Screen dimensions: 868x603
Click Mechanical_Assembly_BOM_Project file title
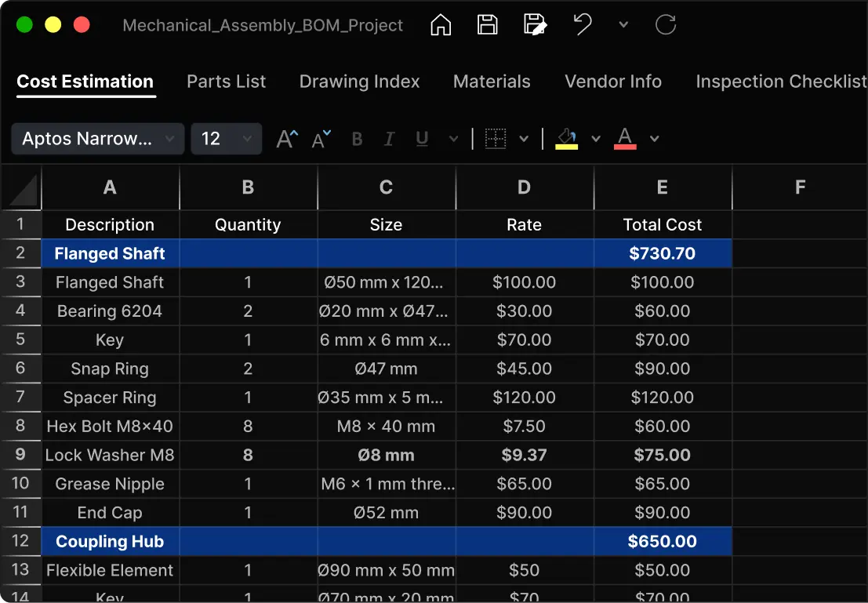point(263,25)
